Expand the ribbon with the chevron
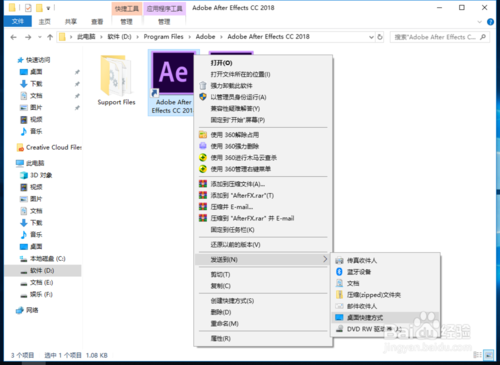This screenshot has height=365, width=500. point(479,22)
